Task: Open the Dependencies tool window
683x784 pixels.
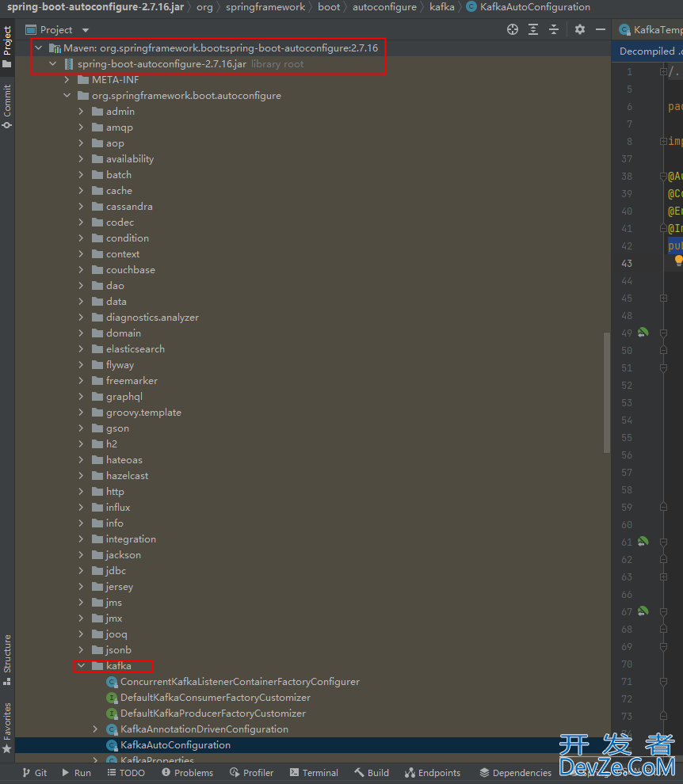Action: click(x=516, y=772)
